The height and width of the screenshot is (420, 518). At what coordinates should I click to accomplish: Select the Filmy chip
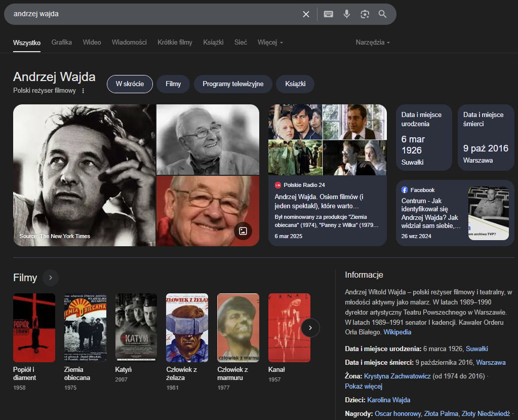(173, 84)
